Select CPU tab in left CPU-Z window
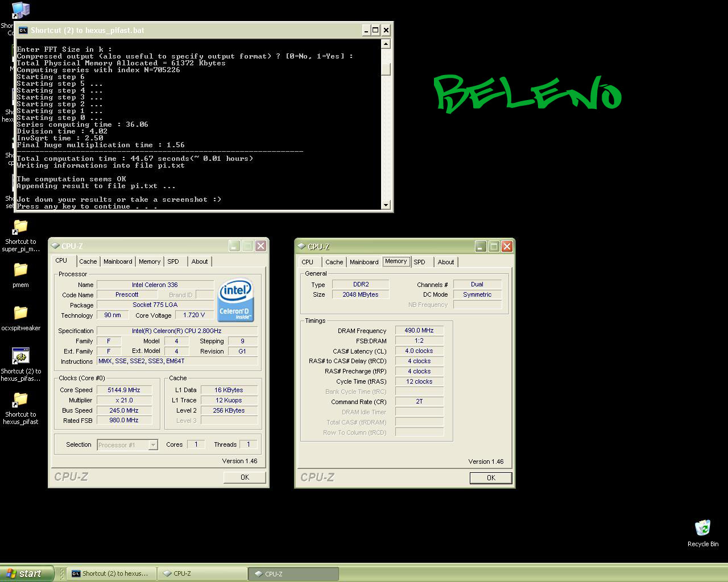 pos(61,260)
